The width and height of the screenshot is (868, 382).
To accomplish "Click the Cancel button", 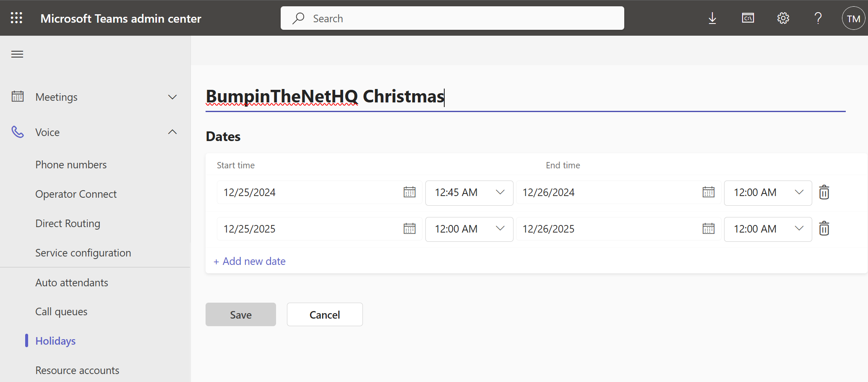I will coord(324,314).
